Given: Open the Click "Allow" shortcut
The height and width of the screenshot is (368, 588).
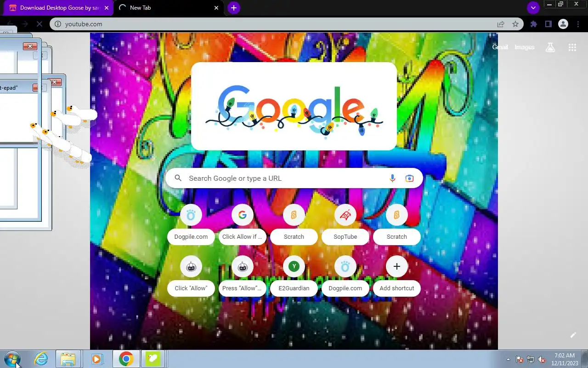Looking at the screenshot, I should click(191, 277).
